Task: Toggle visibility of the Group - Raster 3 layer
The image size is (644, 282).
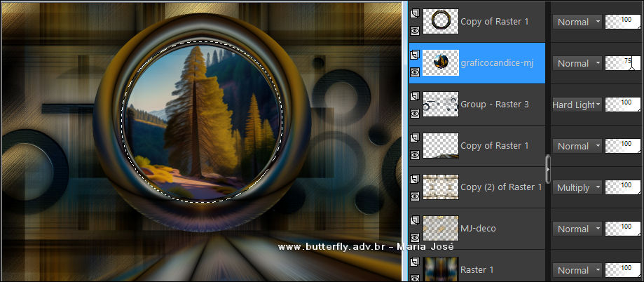Action: (x=415, y=114)
